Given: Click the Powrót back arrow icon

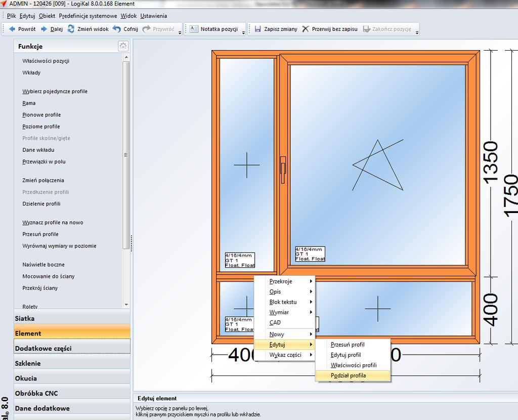Looking at the screenshot, I should click(12, 29).
